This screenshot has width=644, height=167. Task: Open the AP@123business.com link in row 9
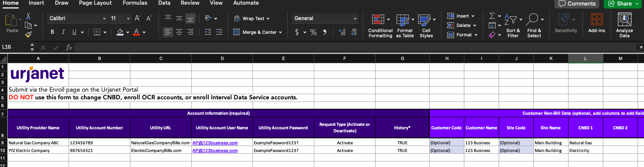[x=215, y=143]
